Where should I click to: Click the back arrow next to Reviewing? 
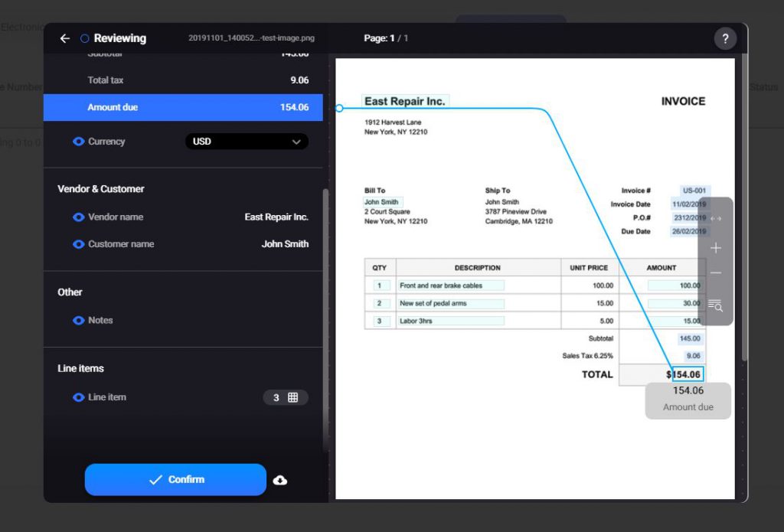pos(65,38)
